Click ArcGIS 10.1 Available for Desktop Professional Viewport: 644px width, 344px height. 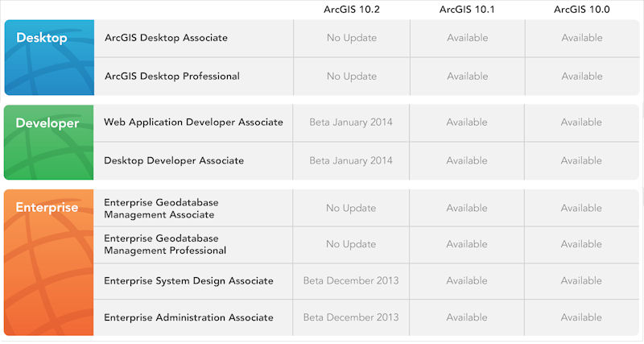(467, 77)
